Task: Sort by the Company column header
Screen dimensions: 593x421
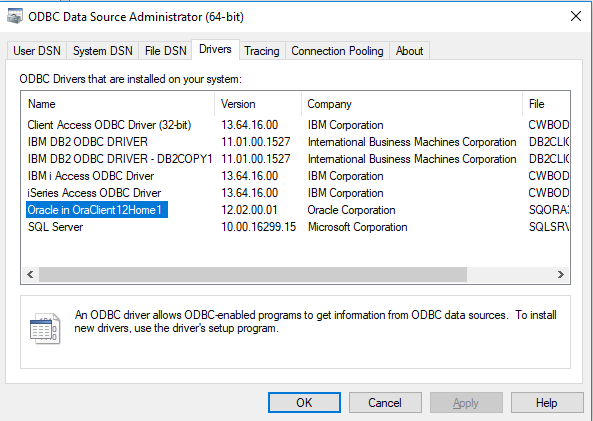Action: [412, 104]
